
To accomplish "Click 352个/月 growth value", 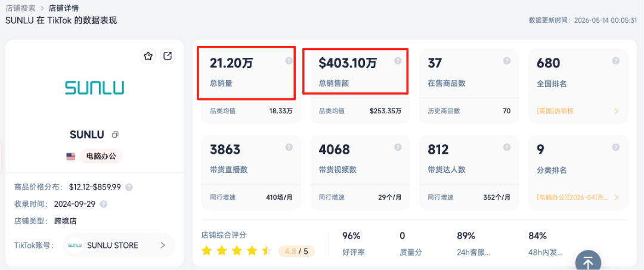I will pos(497,197).
